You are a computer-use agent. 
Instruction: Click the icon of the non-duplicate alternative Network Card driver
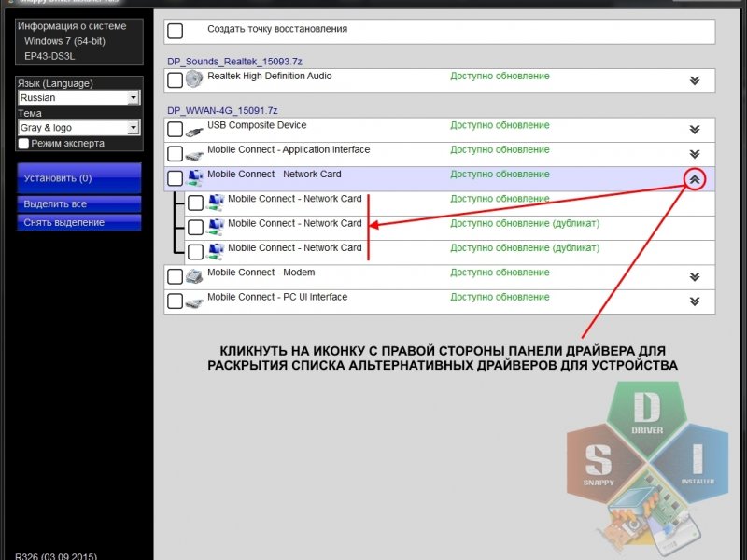click(x=216, y=202)
